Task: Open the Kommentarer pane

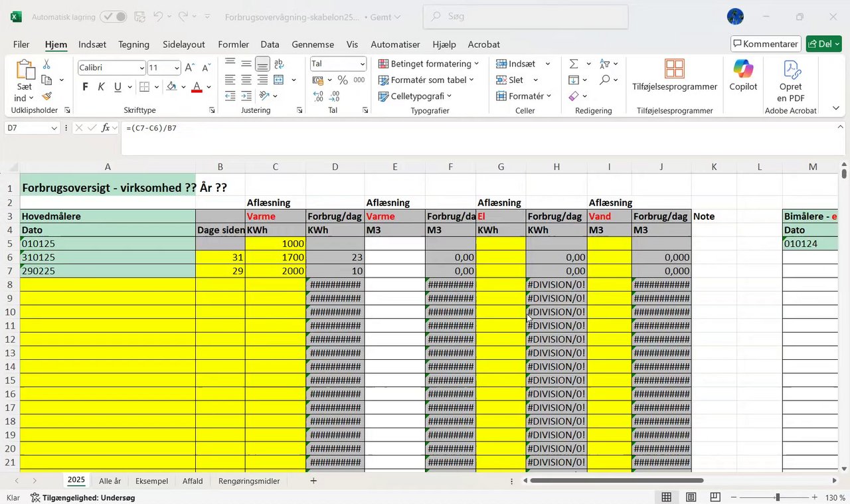Action: pos(766,44)
